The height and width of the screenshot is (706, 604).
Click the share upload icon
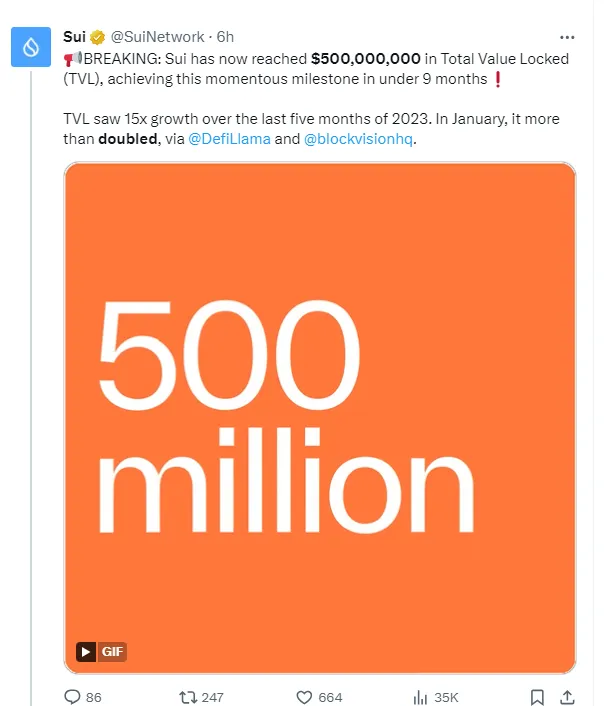(x=566, y=696)
